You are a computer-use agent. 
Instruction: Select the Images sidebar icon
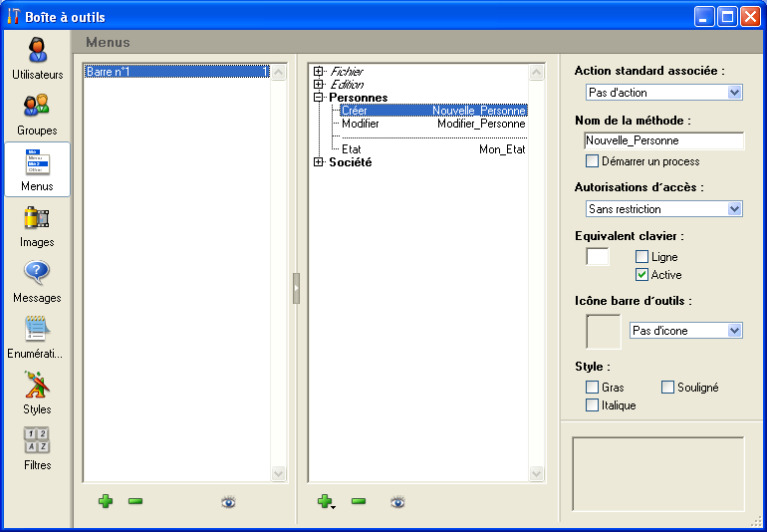(x=37, y=225)
